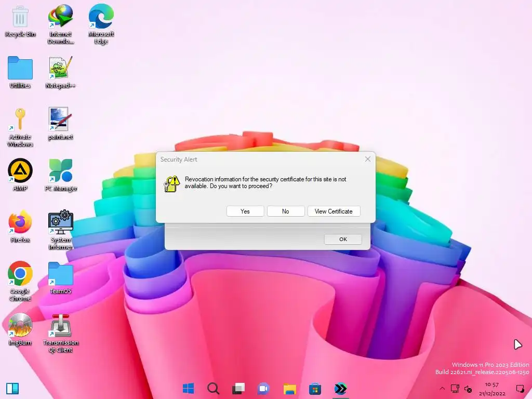Viewport: 532px width, 399px height.
Task: Open Microsoft Store from the taskbar
Action: 315,388
